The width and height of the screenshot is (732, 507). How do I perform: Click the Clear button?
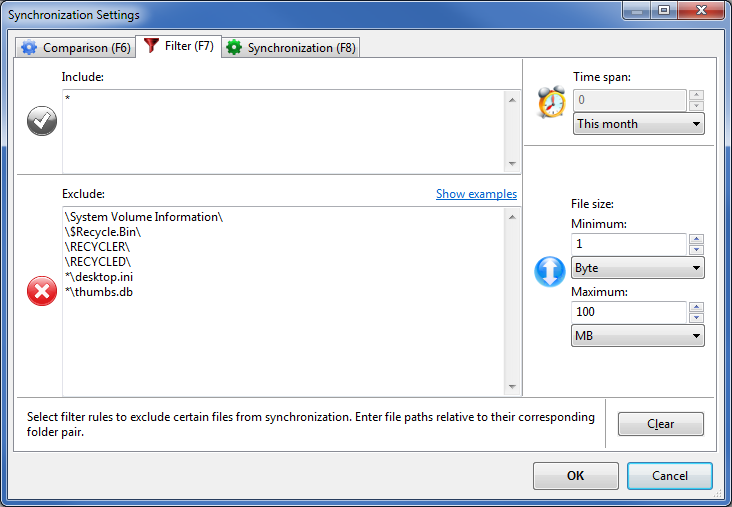coord(661,424)
